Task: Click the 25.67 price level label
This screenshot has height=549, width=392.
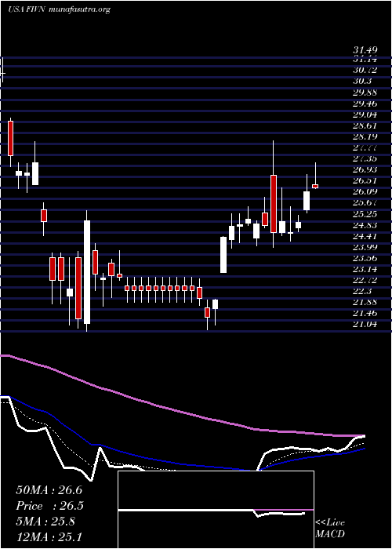Action: 365,203
